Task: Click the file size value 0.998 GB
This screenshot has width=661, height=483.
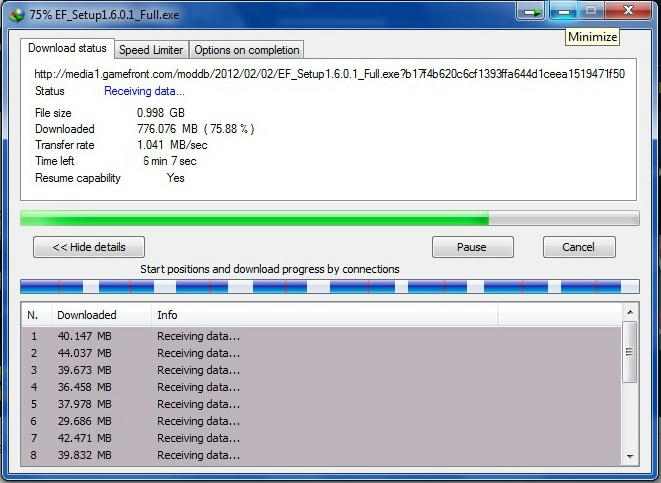Action: pos(161,113)
